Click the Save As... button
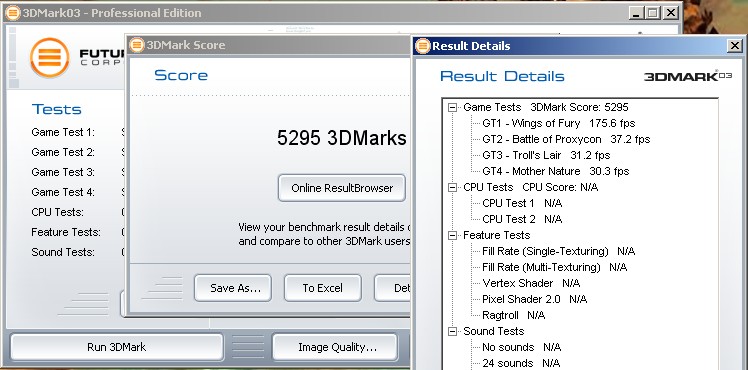Screen dimensions: 748x370 (x=233, y=288)
